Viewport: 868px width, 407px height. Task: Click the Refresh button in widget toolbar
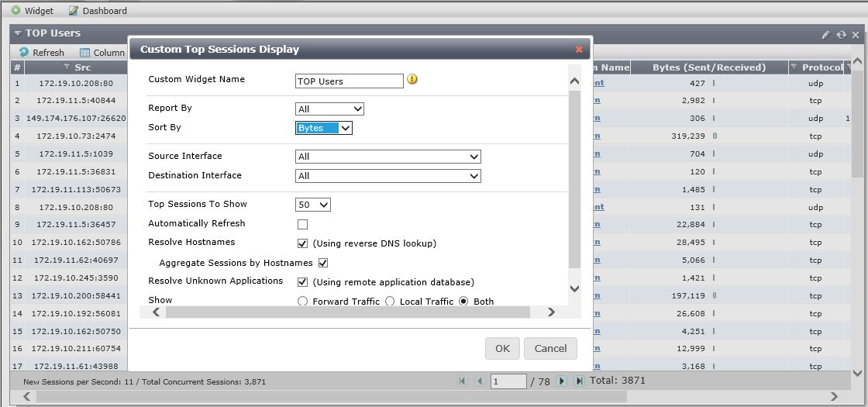click(42, 53)
